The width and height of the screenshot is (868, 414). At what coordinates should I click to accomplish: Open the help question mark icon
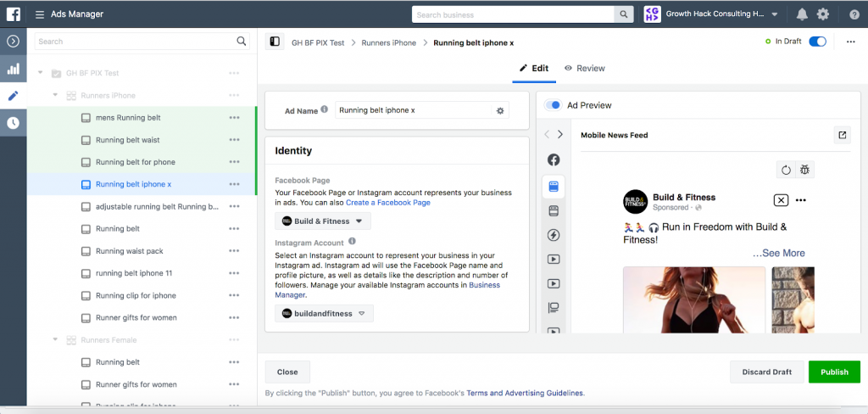[854, 15]
